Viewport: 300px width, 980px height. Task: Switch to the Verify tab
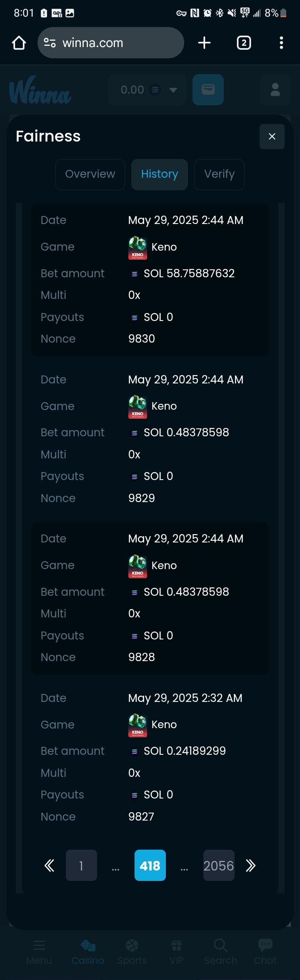(x=219, y=174)
